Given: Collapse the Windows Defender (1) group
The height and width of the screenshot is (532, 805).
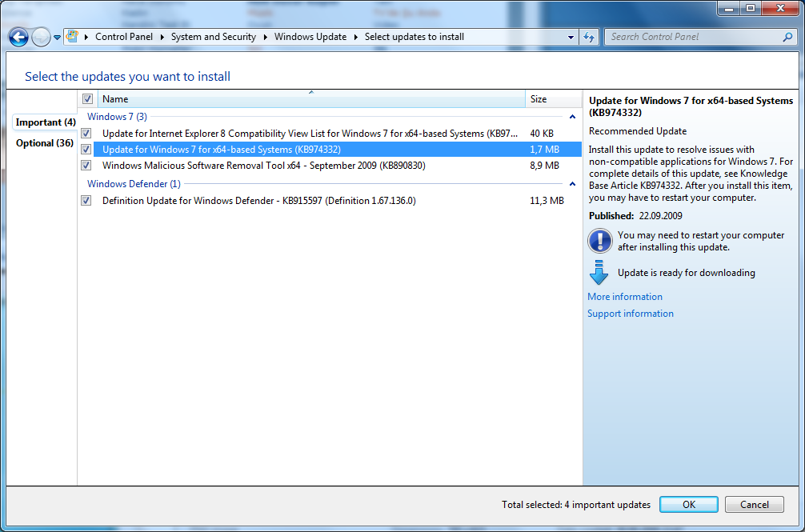Looking at the screenshot, I should 572,184.
